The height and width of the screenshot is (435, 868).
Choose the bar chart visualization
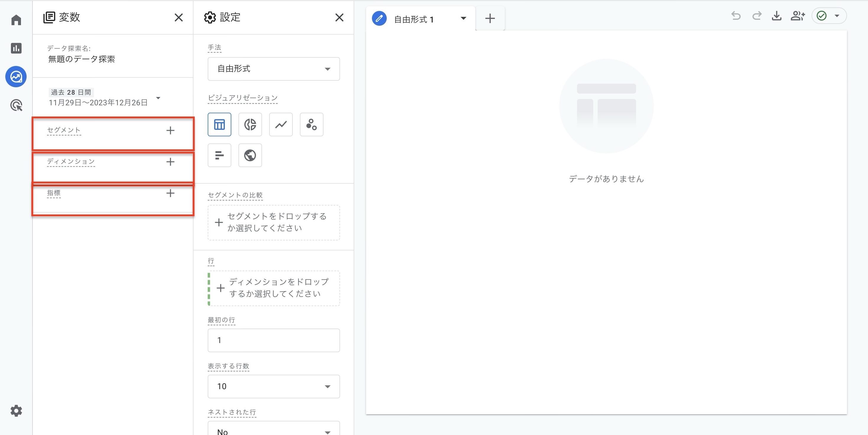pyautogui.click(x=219, y=155)
